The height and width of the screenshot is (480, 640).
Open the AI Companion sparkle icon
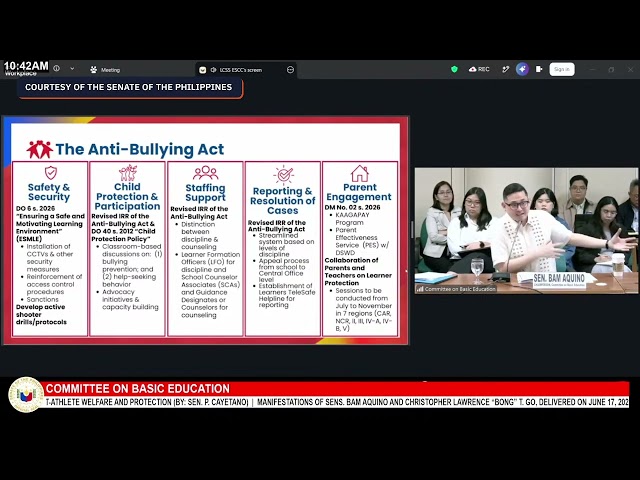pyautogui.click(x=522, y=69)
